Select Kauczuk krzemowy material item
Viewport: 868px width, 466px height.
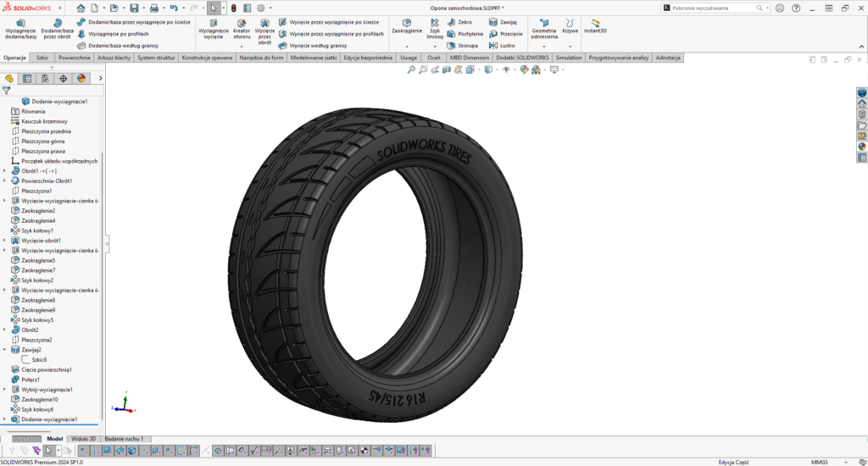point(44,121)
